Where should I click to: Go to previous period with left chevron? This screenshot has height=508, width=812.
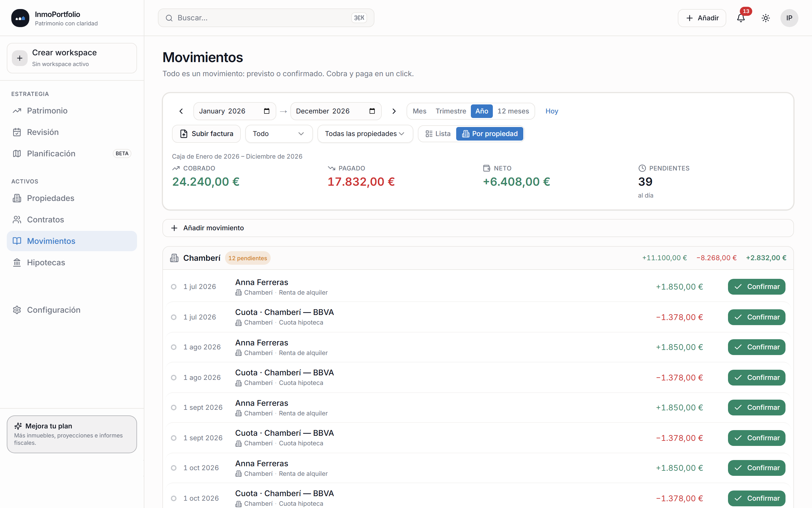(x=181, y=111)
